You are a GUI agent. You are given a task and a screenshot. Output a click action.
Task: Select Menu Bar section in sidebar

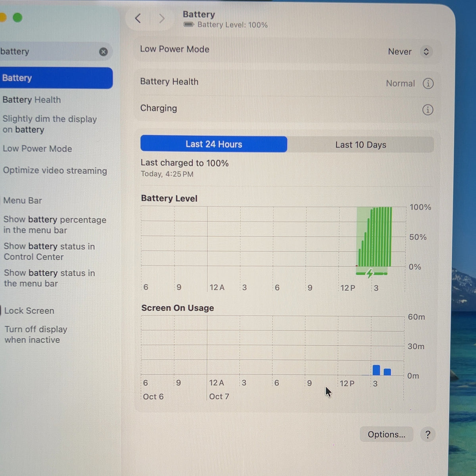pos(23,201)
